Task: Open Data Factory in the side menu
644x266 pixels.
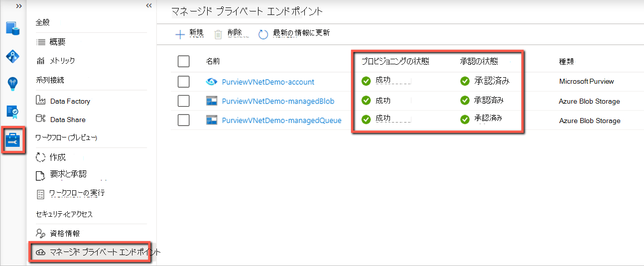Action: tap(70, 101)
